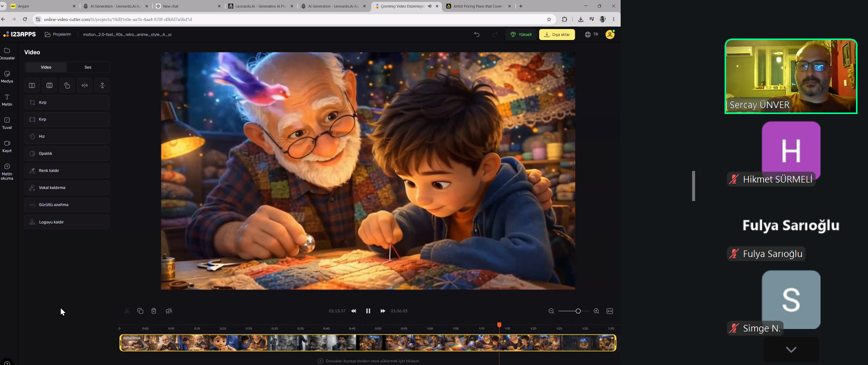868x365 pixels.
Task: Click the Yükselt upgrade button
Action: (521, 34)
